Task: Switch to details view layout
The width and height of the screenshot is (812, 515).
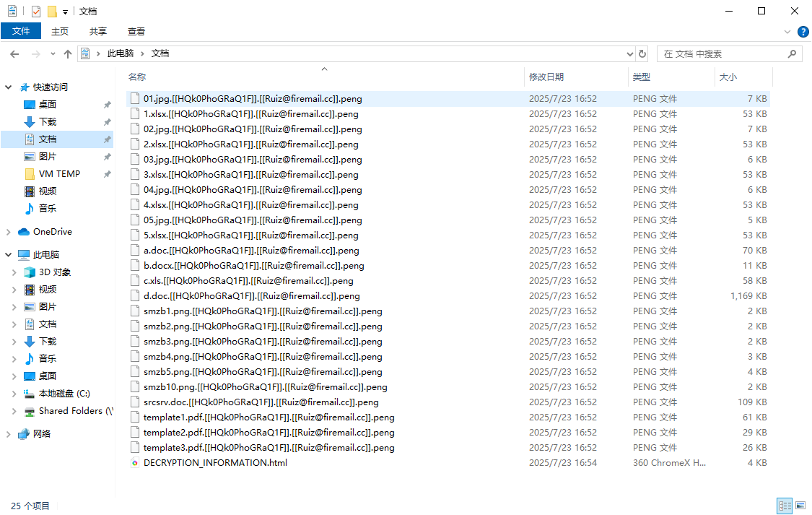Action: click(x=785, y=506)
